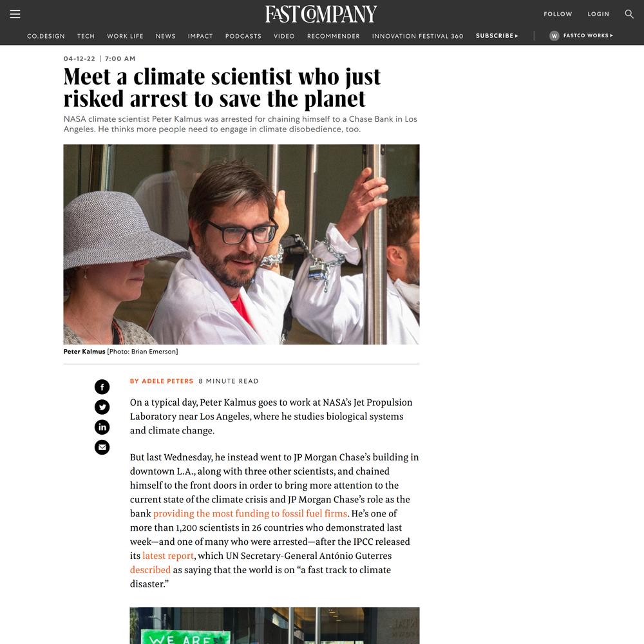This screenshot has width=644, height=644.
Task: Open 'providing the most funding' link
Action: tap(250, 513)
